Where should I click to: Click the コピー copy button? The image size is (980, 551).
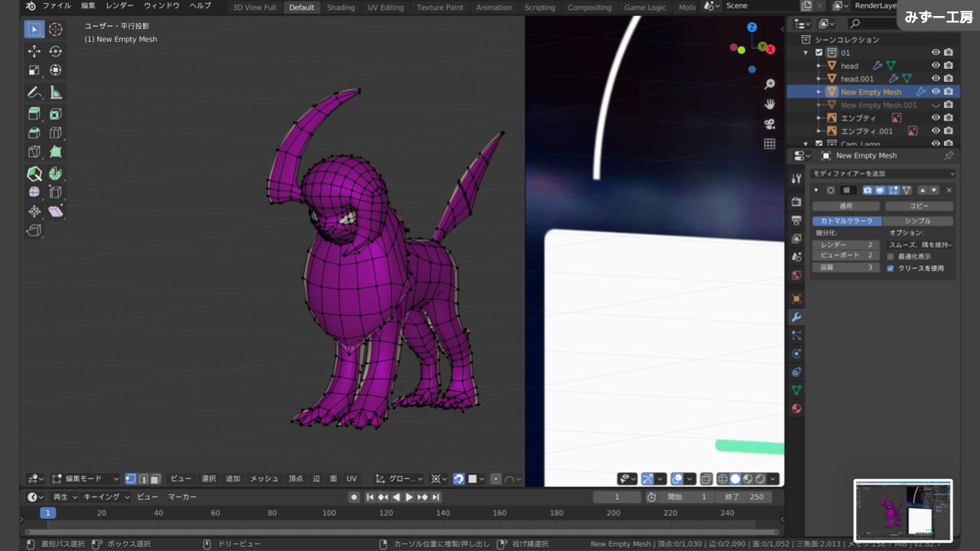(x=920, y=207)
